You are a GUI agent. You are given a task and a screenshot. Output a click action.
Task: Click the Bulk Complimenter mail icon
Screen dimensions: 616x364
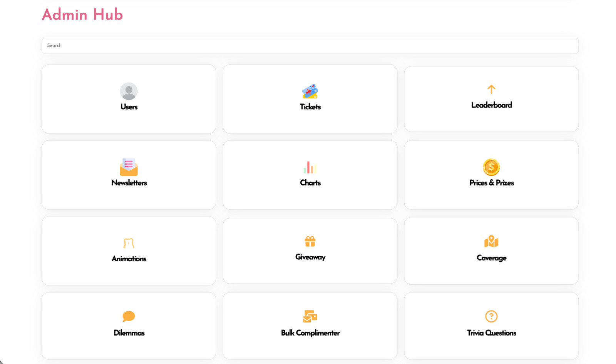coord(310,316)
